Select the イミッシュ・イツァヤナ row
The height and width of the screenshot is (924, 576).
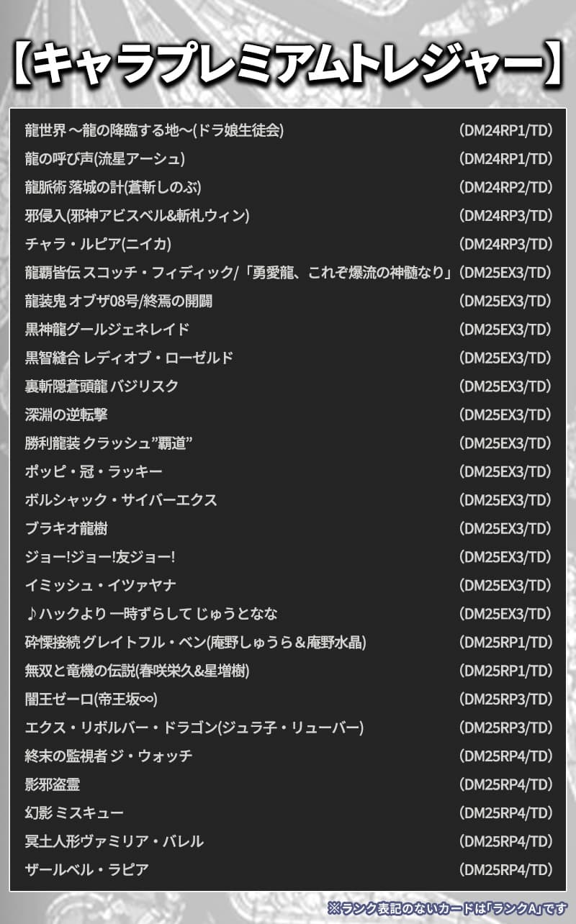click(100, 585)
